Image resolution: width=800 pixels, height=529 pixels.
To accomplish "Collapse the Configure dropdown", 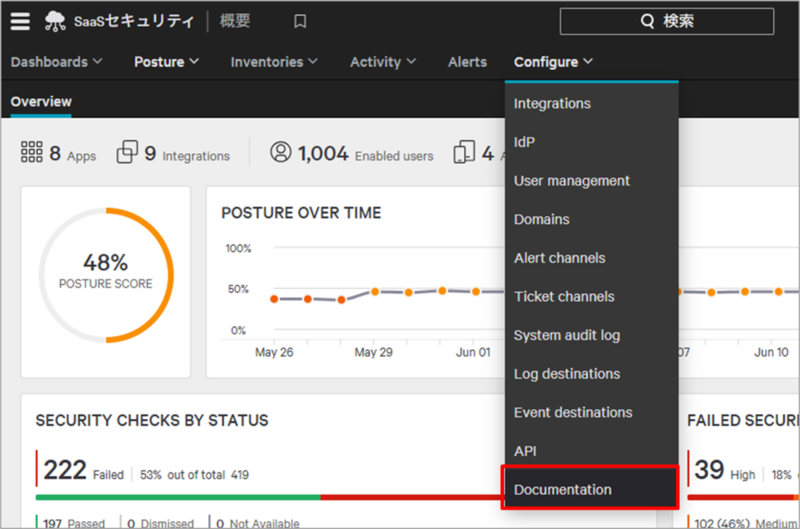I will coord(553,62).
